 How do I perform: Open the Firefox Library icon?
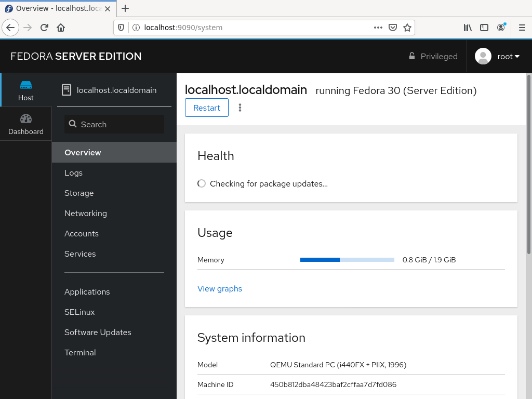click(468, 28)
